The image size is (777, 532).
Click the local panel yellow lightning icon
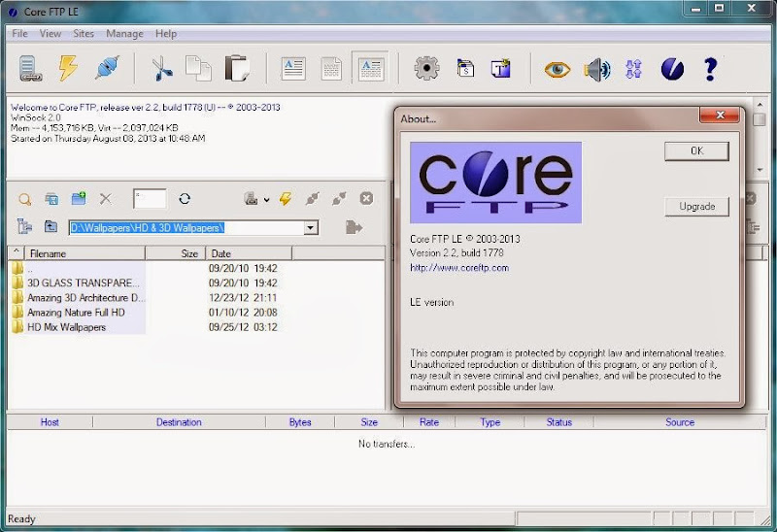coord(286,199)
